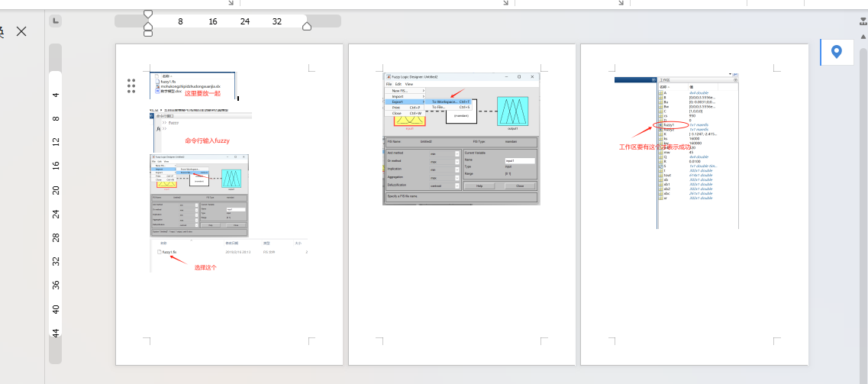The height and width of the screenshot is (384, 868).
Task: Click the icon above the scroll-up arrow
Action: pos(863,21)
